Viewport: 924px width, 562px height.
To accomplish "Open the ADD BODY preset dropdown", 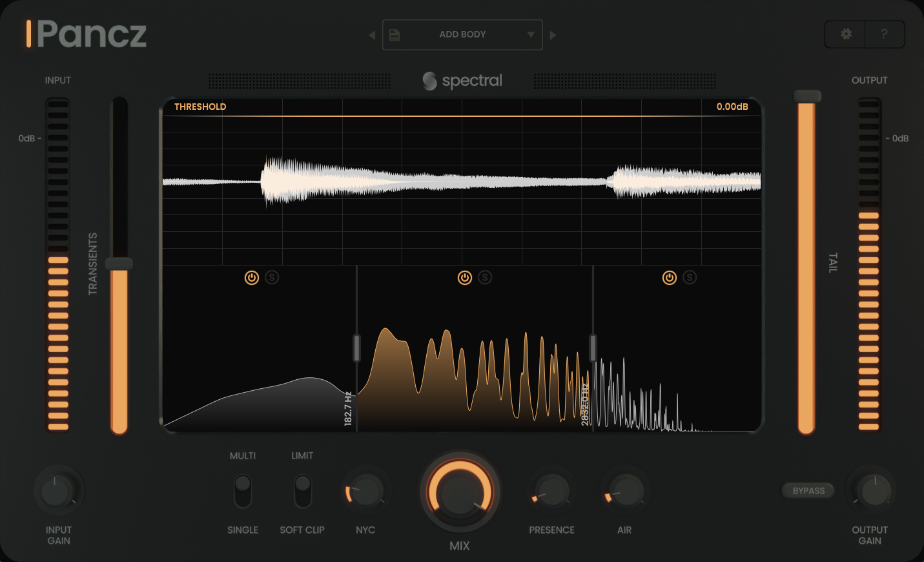I will 530,35.
